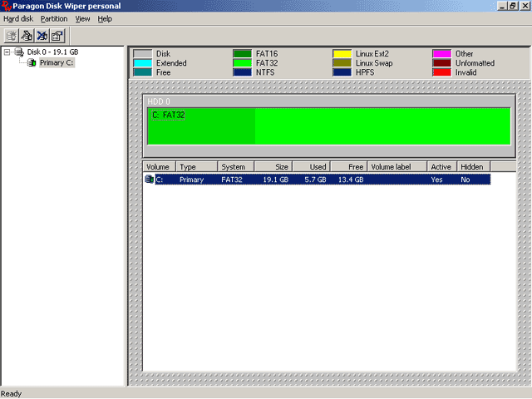The height and width of the screenshot is (399, 532).
Task: Click the FAT32 system cell in the table
Action: tap(232, 180)
